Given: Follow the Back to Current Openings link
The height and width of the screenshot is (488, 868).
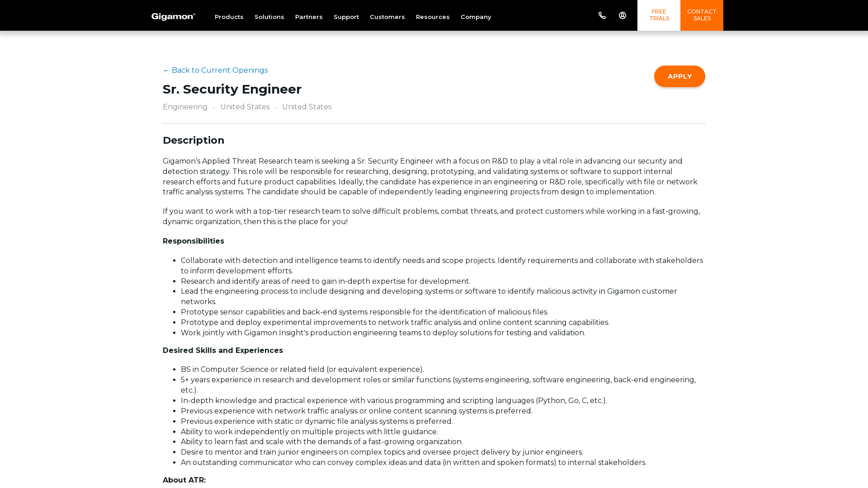Looking at the screenshot, I should 215,70.
